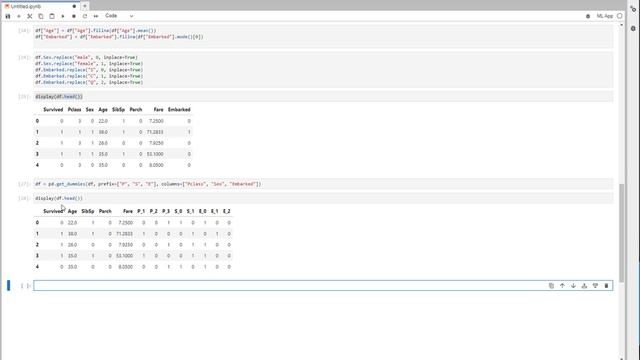Select the pd.get_dummies code cell

coord(323,184)
